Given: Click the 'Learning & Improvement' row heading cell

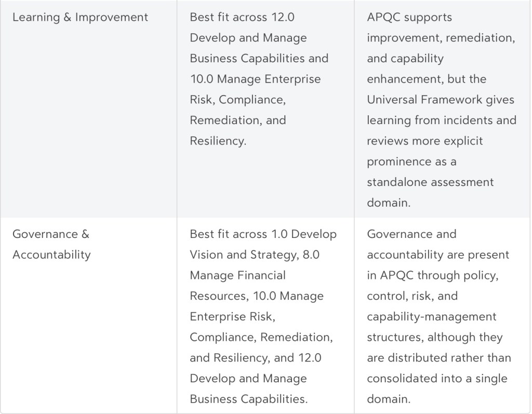Looking at the screenshot, I should (x=80, y=17).
